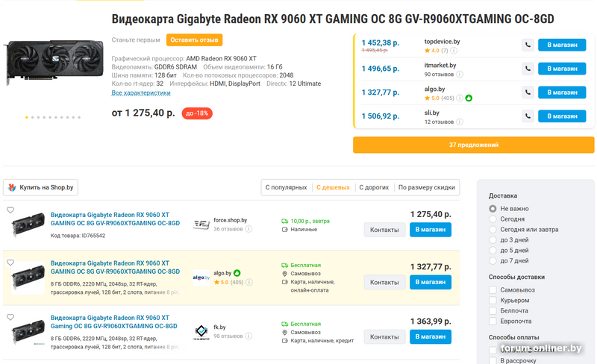This screenshot has width=597, height=364.
Task: Sort offers 'С дорогих'
Action: coord(374,187)
